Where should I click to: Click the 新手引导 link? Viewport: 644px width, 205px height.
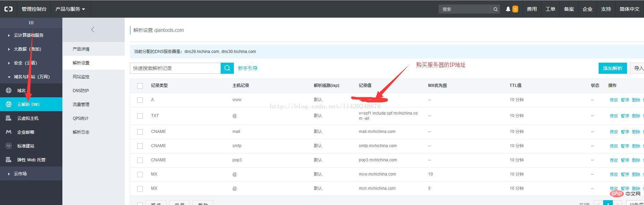pyautogui.click(x=248, y=68)
